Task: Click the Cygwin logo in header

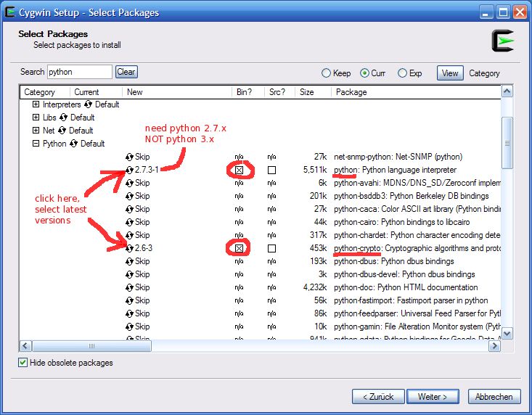Action: [503, 41]
